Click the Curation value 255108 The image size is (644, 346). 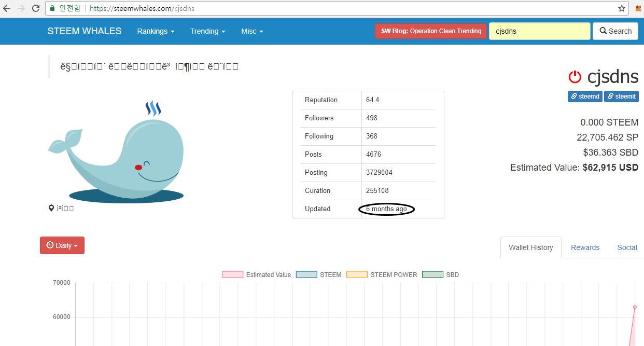tap(377, 191)
